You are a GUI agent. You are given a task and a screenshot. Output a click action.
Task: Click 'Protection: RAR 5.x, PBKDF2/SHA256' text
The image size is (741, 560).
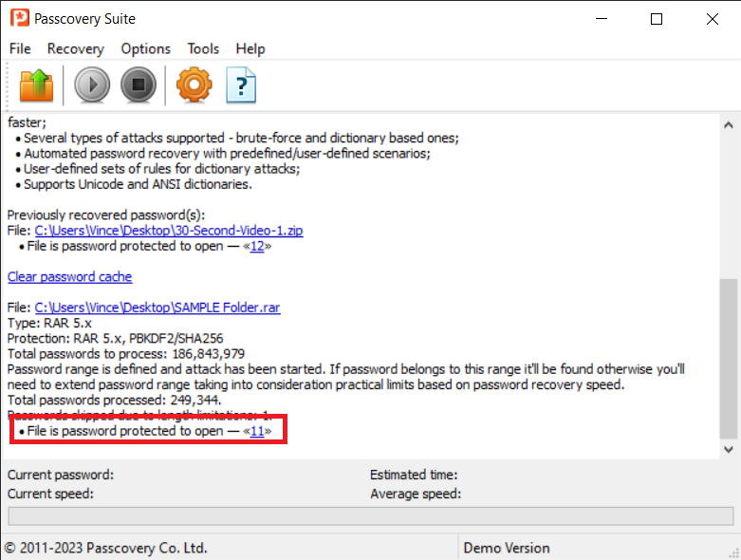(116, 338)
